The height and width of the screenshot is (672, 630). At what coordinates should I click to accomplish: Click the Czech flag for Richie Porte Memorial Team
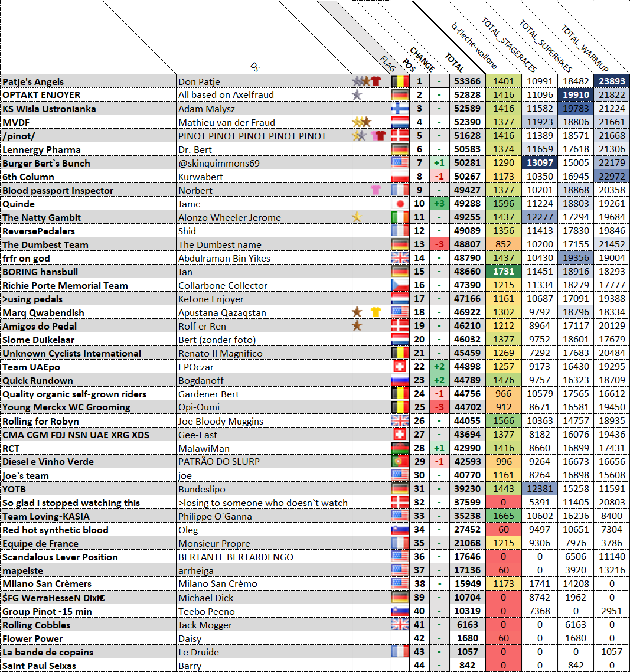[x=400, y=285]
